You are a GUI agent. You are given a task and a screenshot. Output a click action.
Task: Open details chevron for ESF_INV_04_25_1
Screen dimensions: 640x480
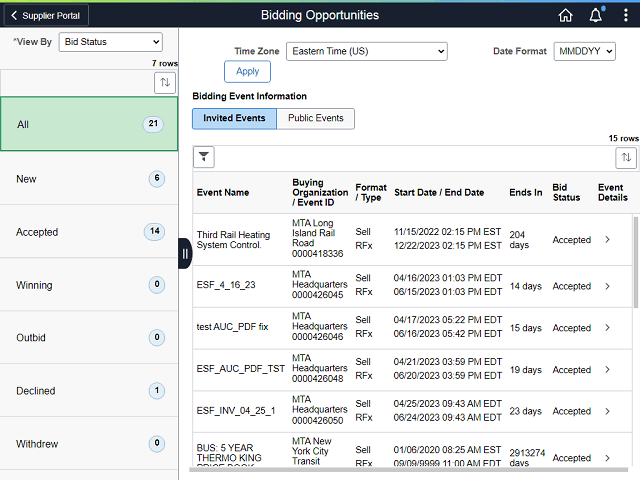click(607, 411)
